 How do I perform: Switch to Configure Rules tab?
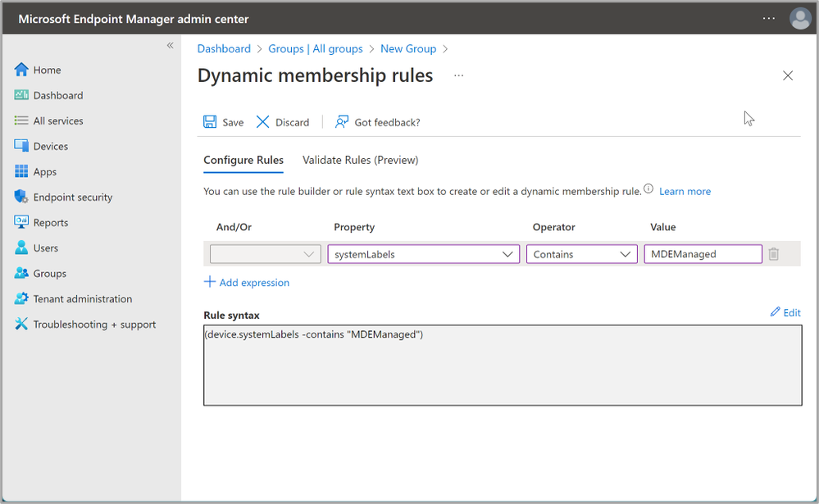243,160
